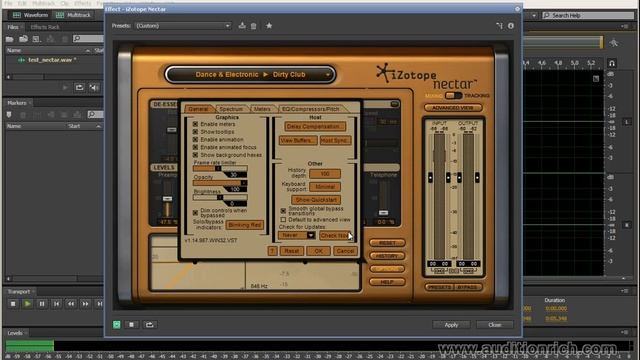Click the new file icon in Files panel
This screenshot has height=360, width=640.
[36, 39]
